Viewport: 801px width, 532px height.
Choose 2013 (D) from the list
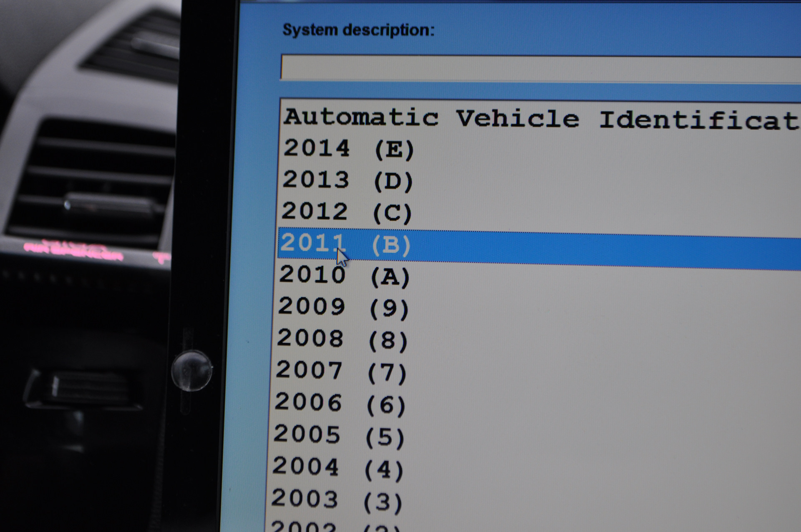pyautogui.click(x=348, y=181)
